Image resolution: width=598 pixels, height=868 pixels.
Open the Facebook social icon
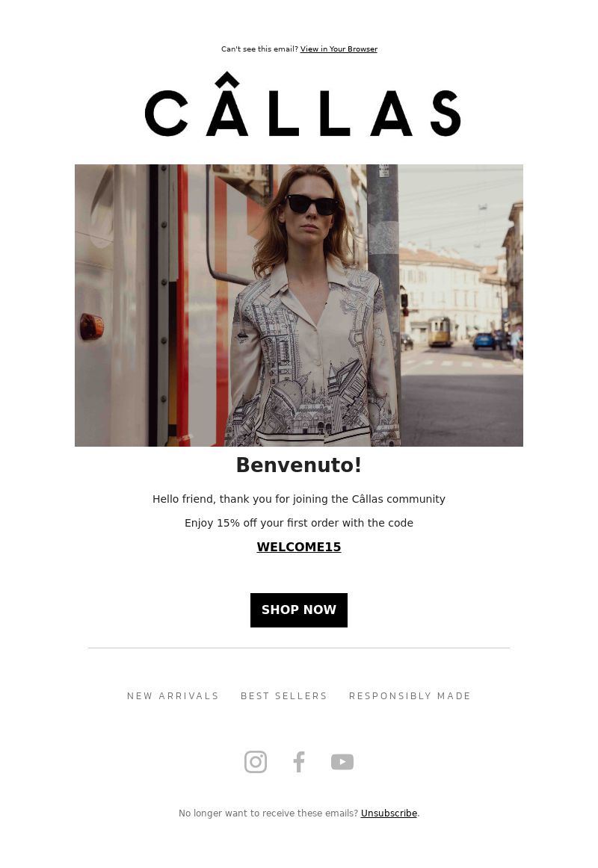pyautogui.click(x=298, y=762)
